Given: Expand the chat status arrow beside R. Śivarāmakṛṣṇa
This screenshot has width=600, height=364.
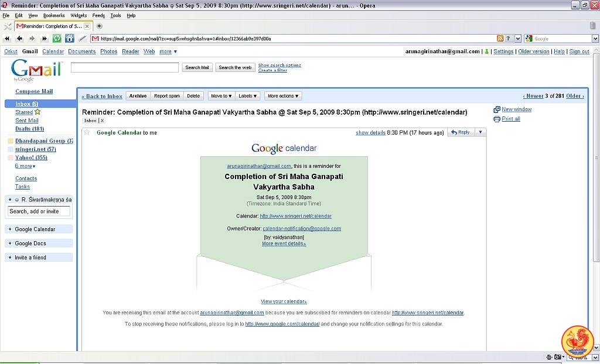Looking at the screenshot, I should click(10, 200).
